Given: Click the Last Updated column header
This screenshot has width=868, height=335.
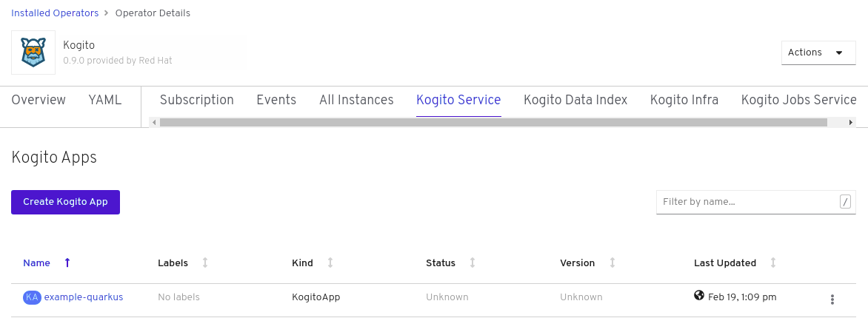Looking at the screenshot, I should [725, 263].
